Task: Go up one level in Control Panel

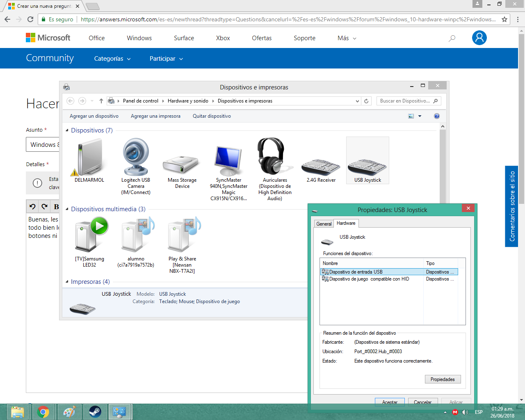Action: (101, 101)
